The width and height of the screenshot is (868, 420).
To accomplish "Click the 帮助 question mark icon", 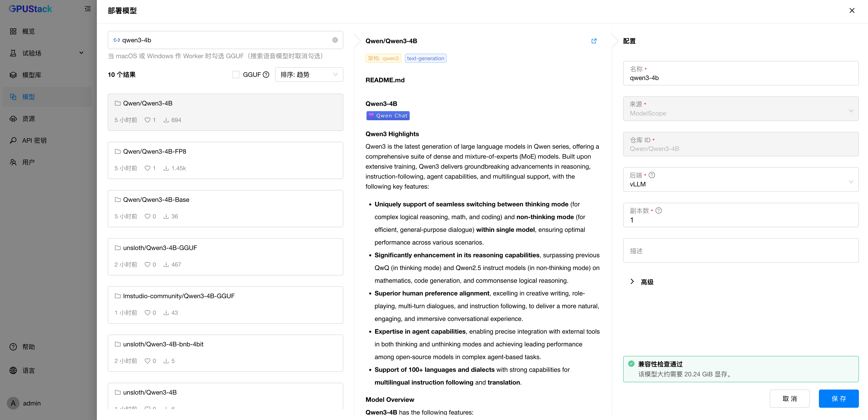I will 13,347.
